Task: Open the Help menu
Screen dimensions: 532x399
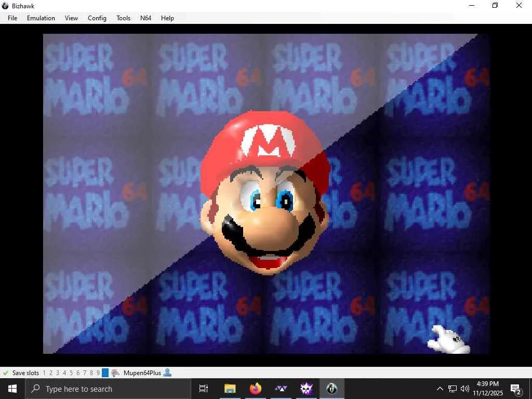Action: click(x=167, y=18)
